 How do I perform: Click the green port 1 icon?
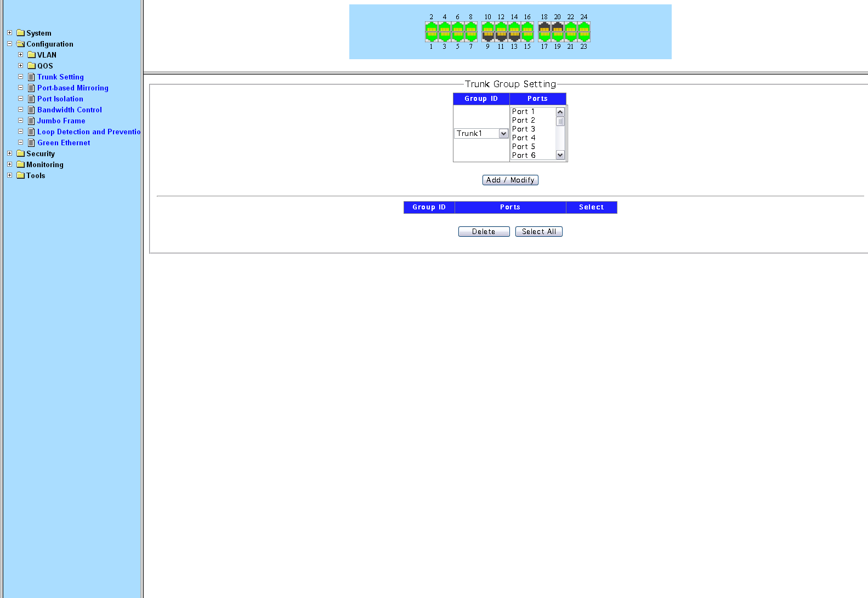click(432, 36)
